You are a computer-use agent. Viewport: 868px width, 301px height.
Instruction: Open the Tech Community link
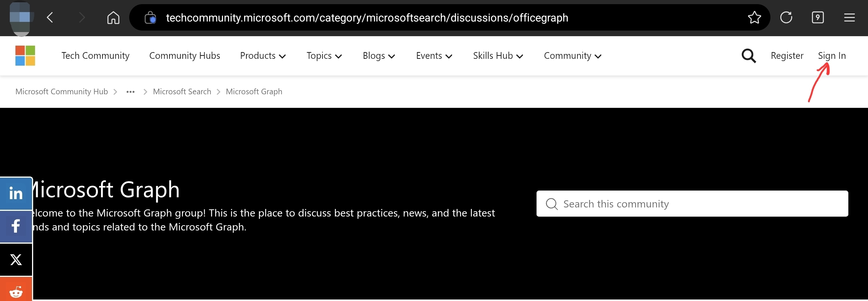[95, 56]
